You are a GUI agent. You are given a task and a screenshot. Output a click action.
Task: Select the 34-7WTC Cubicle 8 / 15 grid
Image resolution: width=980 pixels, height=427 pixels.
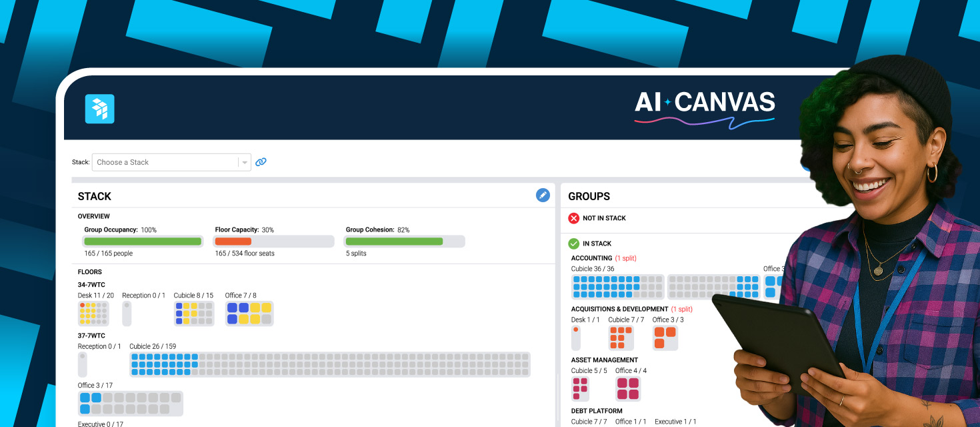pyautogui.click(x=194, y=313)
